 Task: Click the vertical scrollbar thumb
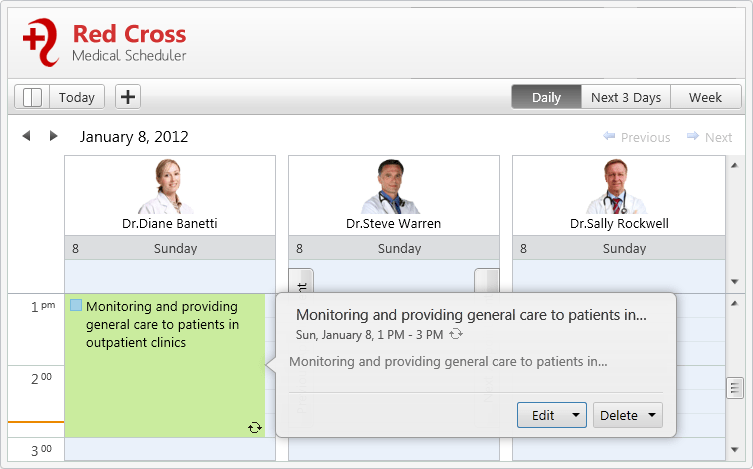[735, 388]
